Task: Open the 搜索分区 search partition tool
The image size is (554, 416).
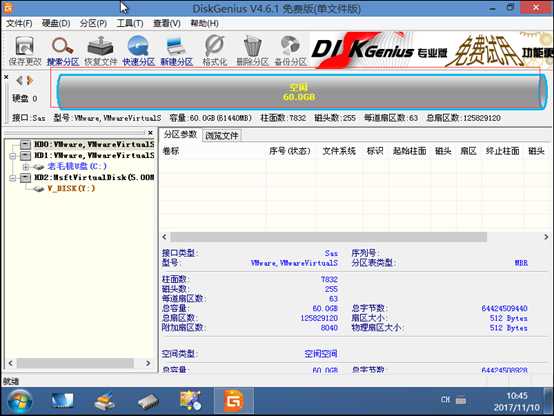Action: point(63,51)
